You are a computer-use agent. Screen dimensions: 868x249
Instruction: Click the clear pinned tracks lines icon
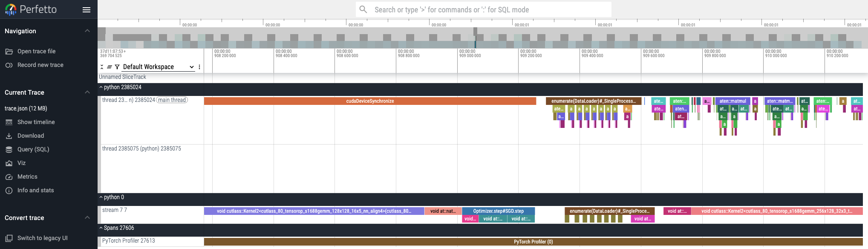[x=110, y=67]
